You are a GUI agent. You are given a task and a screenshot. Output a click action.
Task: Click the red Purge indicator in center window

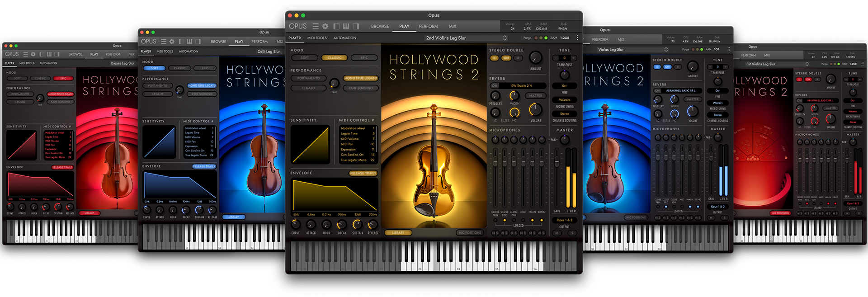pos(536,38)
